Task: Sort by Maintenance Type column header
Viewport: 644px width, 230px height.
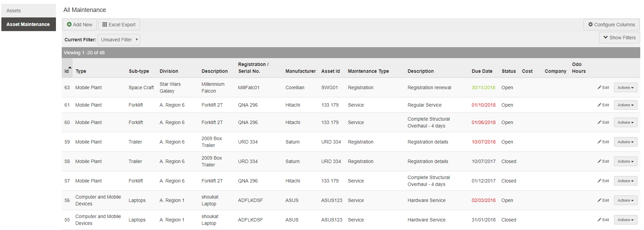Action: (368, 71)
